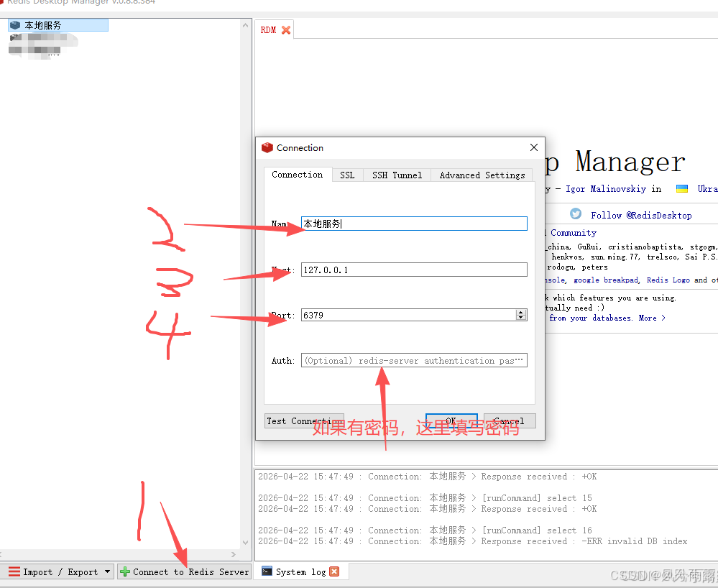
Task: Open the Advanced Settings tab
Action: click(482, 175)
